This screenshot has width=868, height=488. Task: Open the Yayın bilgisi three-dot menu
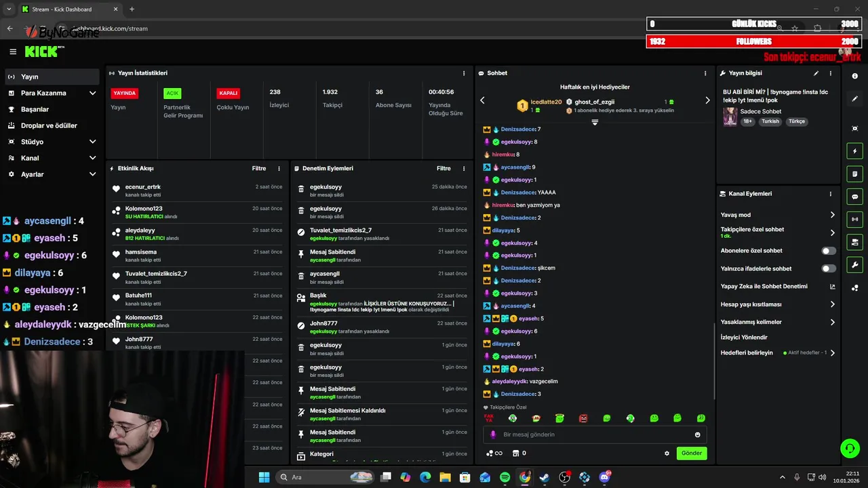click(x=831, y=73)
